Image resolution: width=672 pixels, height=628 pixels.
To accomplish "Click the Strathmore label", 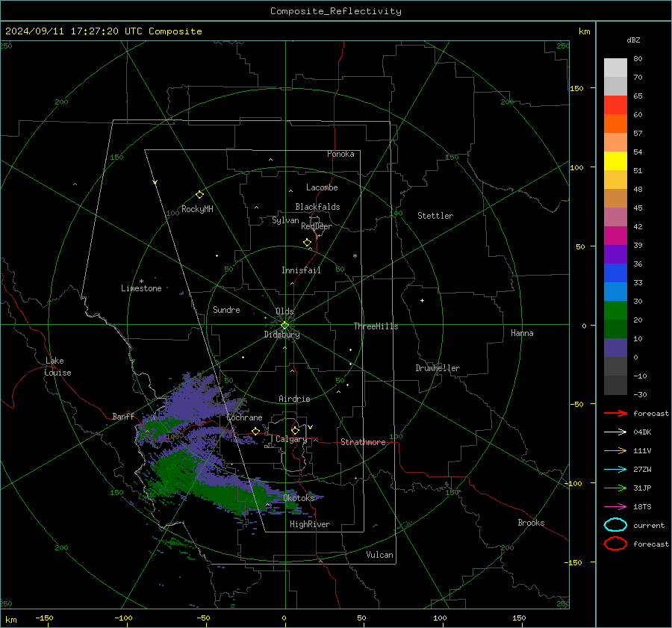I will pyautogui.click(x=363, y=442).
